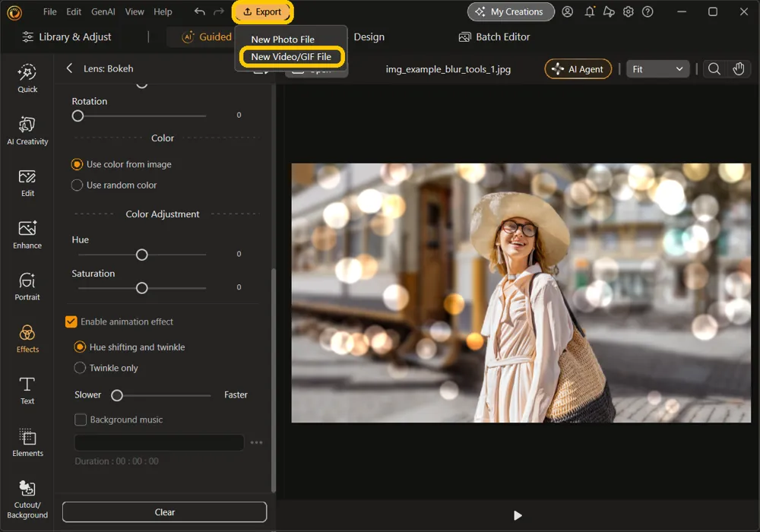Open the GenAI menu
The height and width of the screenshot is (532, 760).
click(103, 11)
